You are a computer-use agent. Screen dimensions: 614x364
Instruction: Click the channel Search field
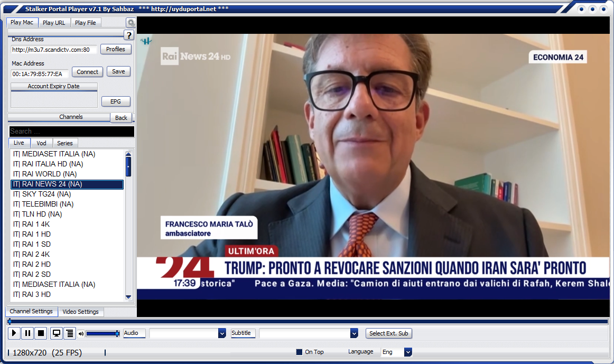(x=71, y=132)
